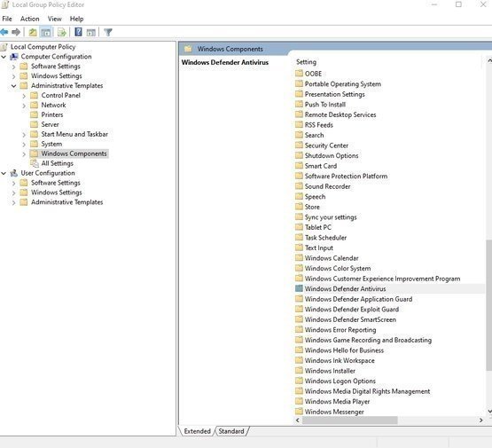
Task: Expand the Network tree node
Action: coord(24,106)
